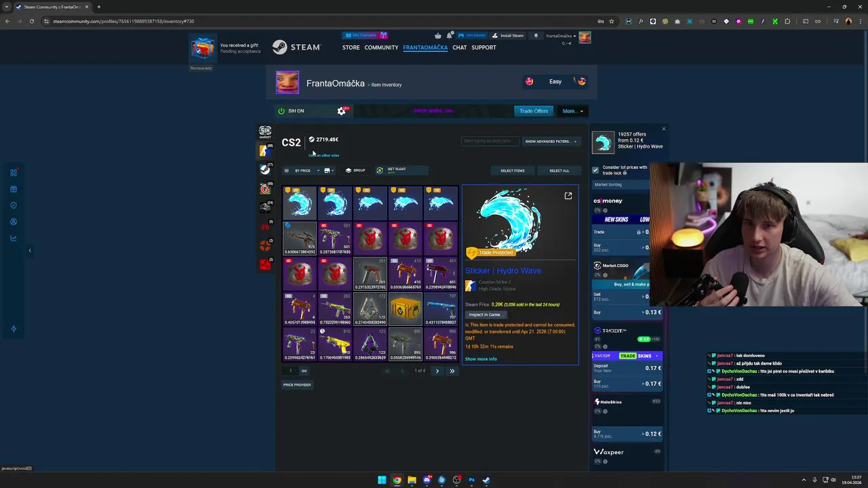The width and height of the screenshot is (868, 488).
Task: Click the SELECT ITEMS button
Action: (x=513, y=171)
